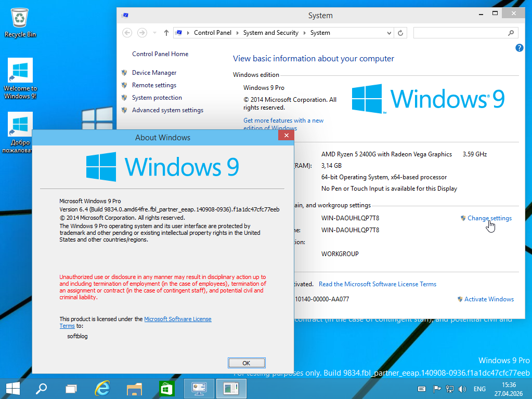
Task: Click the network tray icon
Action: [x=449, y=389]
